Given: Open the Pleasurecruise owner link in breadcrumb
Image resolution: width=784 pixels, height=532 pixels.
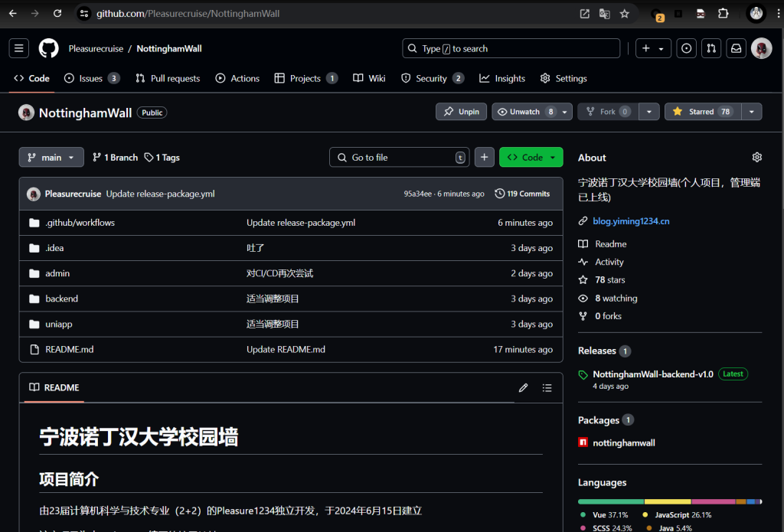Looking at the screenshot, I should click(96, 48).
